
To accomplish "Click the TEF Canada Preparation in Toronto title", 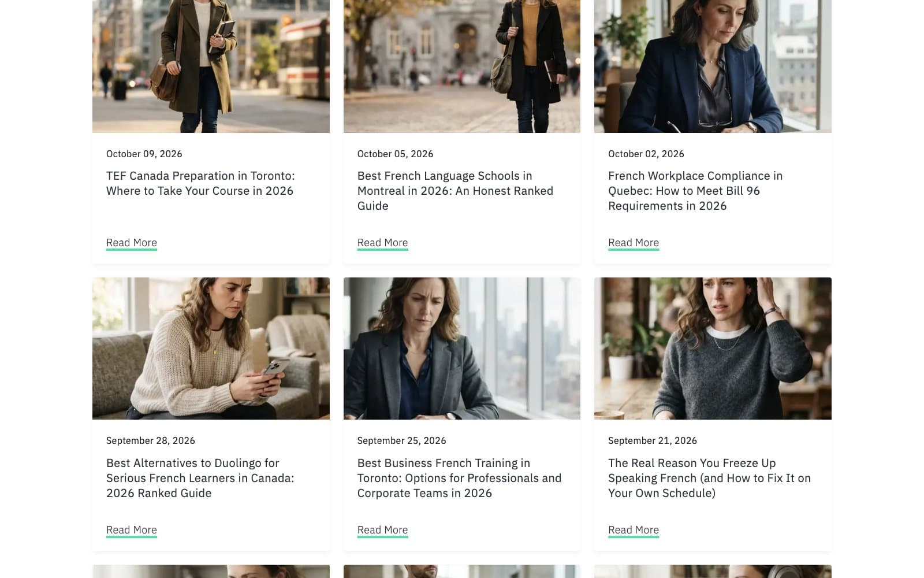I will [200, 183].
